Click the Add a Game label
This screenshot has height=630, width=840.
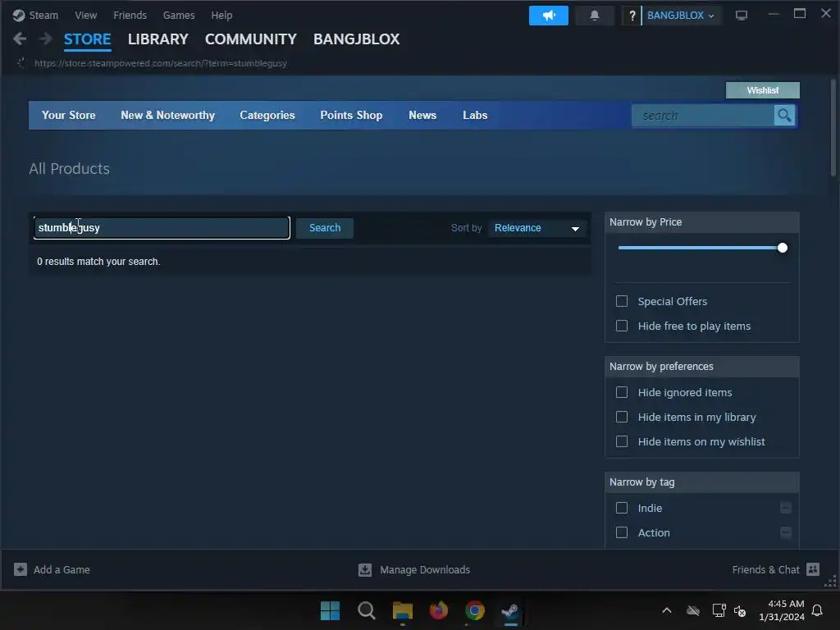coord(62,570)
